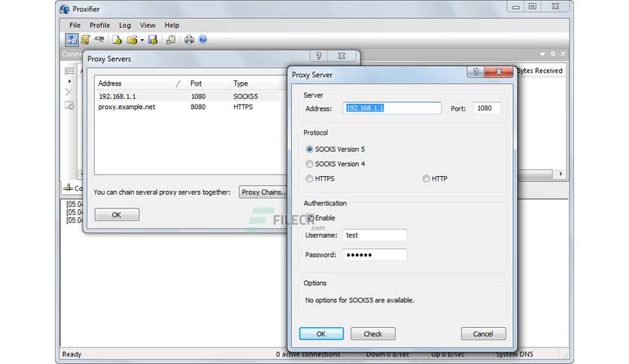Click the Proxifier application icon in title bar
Viewport: 629px width, 364px height.
pyautogui.click(x=65, y=9)
